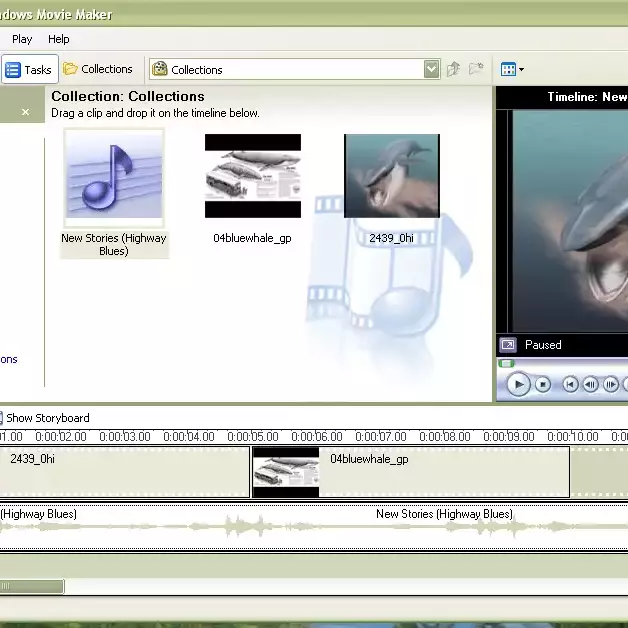The height and width of the screenshot is (628, 628).
Task: Toggle the Collections pane button
Action: [98, 69]
